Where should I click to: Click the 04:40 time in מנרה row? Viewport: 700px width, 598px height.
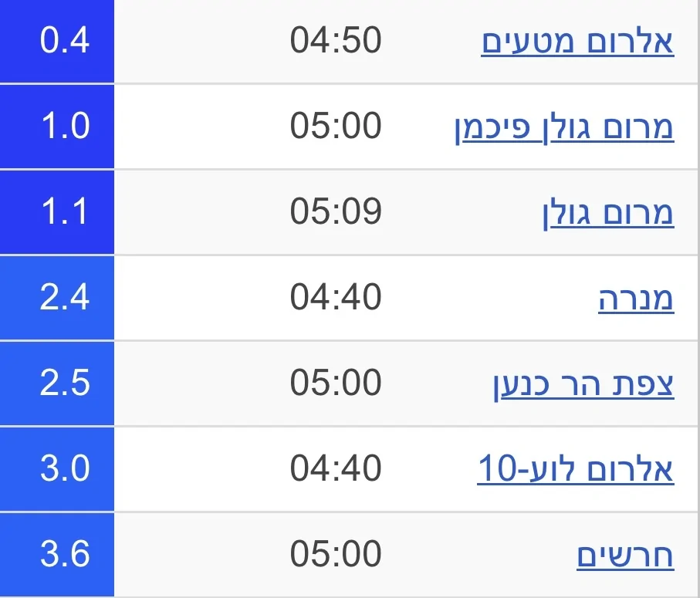pyautogui.click(x=336, y=299)
